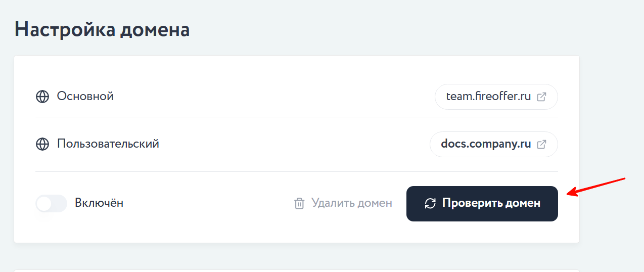Click the Включён label text
644x272 pixels.
click(99, 203)
